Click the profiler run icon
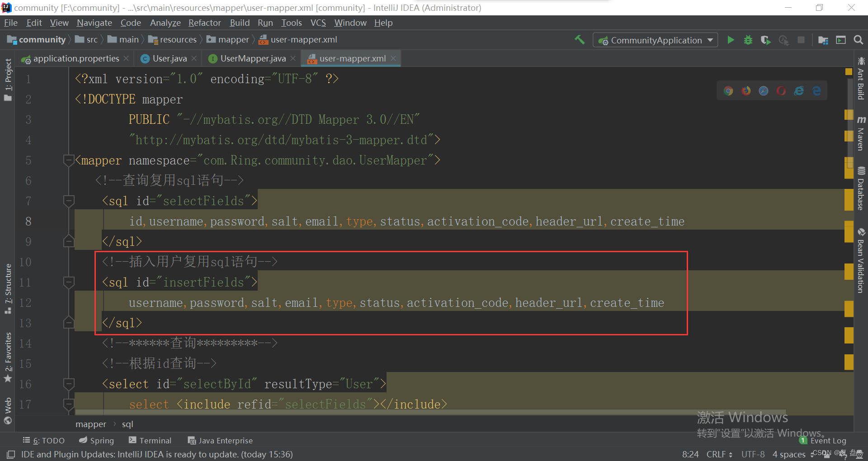Image resolution: width=868 pixels, height=461 pixels. (x=783, y=40)
